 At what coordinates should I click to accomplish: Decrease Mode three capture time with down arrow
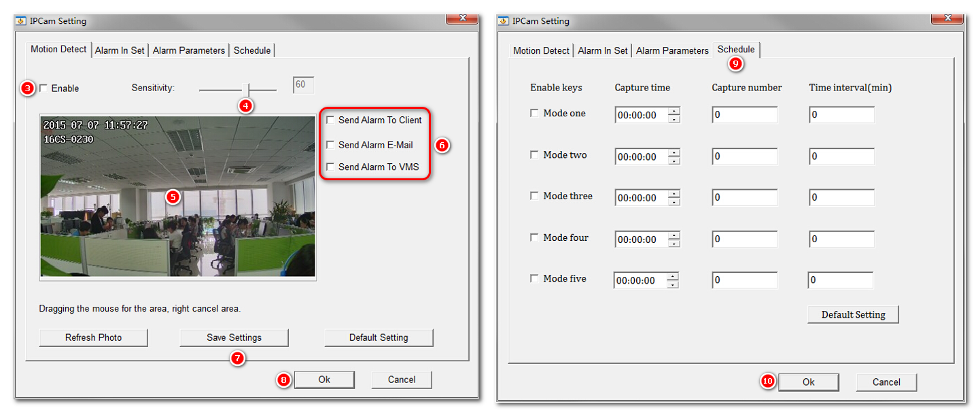(x=673, y=202)
